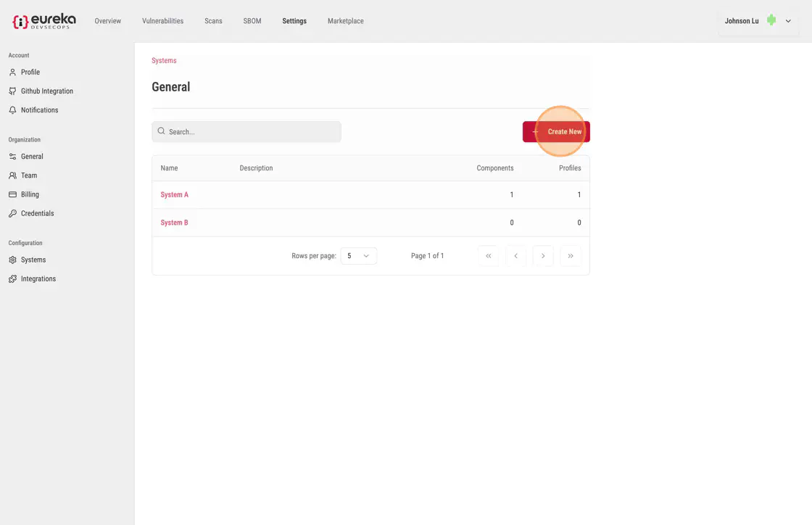Click the Notifications bell icon
The width and height of the screenshot is (812, 525).
coord(12,110)
